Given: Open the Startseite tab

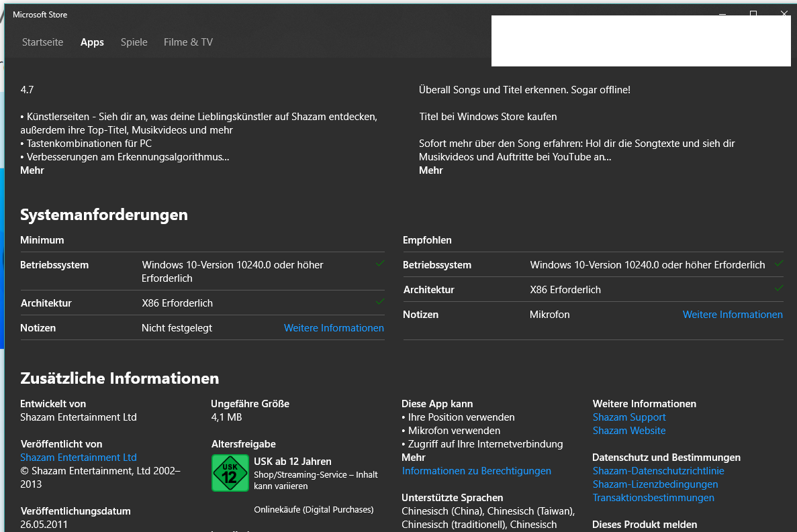Looking at the screenshot, I should click(x=43, y=42).
